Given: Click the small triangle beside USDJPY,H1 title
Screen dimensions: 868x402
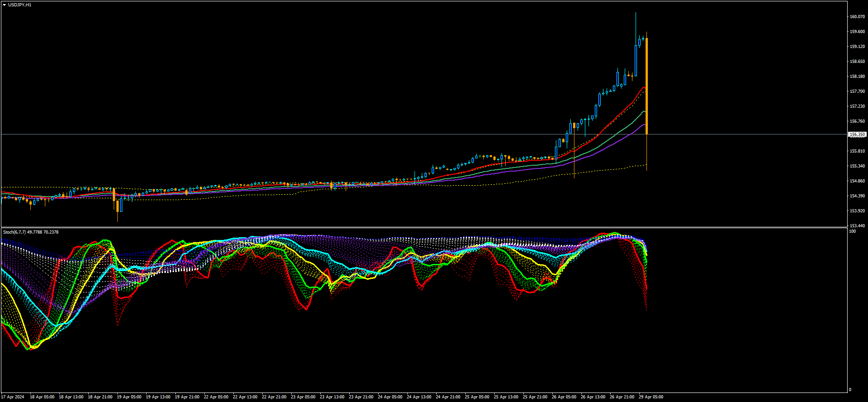Looking at the screenshot, I should [x=4, y=5].
